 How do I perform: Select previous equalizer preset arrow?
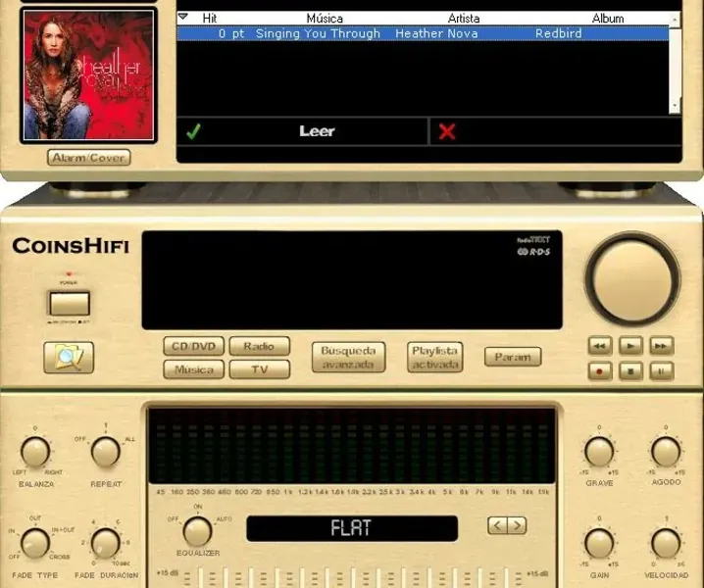pyautogui.click(x=497, y=525)
